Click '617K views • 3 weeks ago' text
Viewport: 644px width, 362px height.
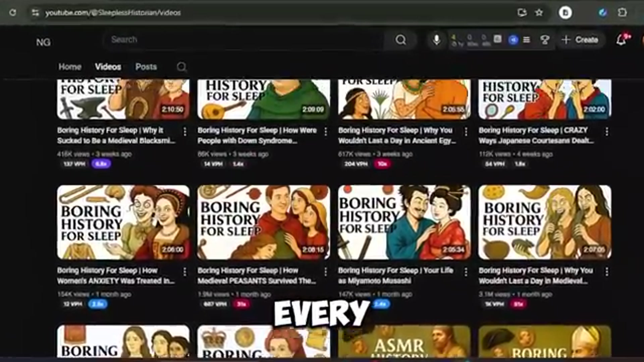click(375, 154)
